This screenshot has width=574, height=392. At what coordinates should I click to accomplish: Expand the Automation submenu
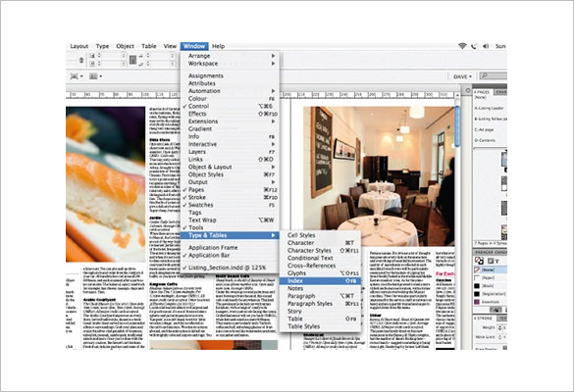[230, 91]
